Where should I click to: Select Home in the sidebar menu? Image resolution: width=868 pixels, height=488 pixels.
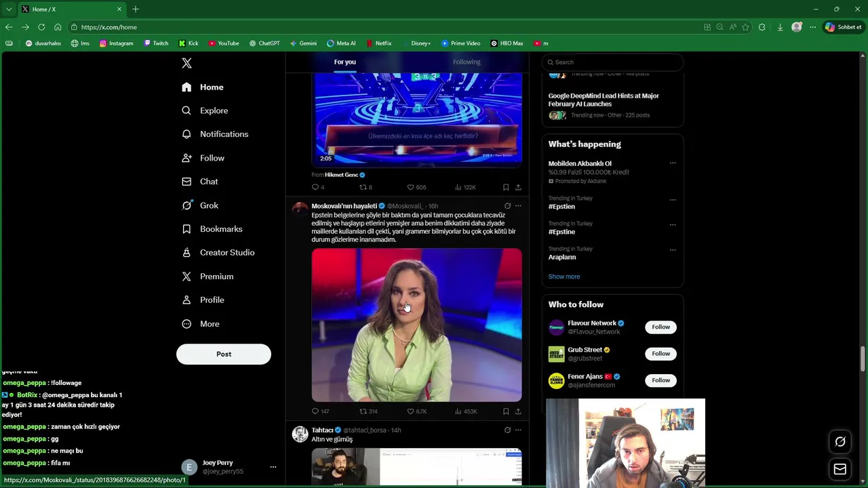pyautogui.click(x=203, y=87)
